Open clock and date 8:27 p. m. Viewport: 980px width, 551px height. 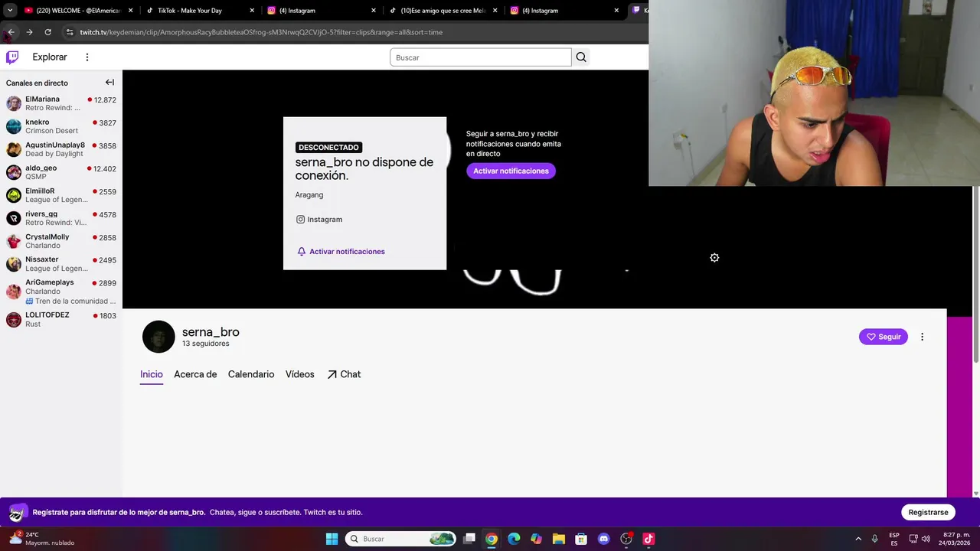(956, 539)
